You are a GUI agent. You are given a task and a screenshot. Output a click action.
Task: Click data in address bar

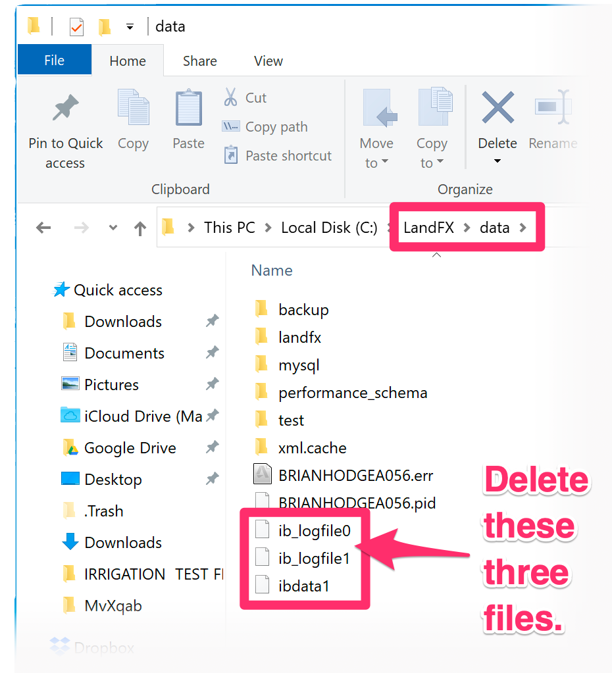click(x=495, y=228)
